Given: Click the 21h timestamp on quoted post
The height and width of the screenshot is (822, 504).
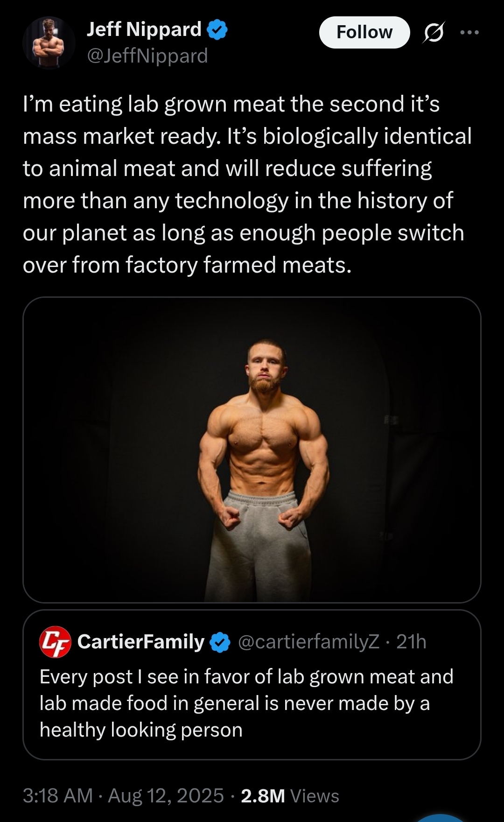Looking at the screenshot, I should tap(411, 642).
